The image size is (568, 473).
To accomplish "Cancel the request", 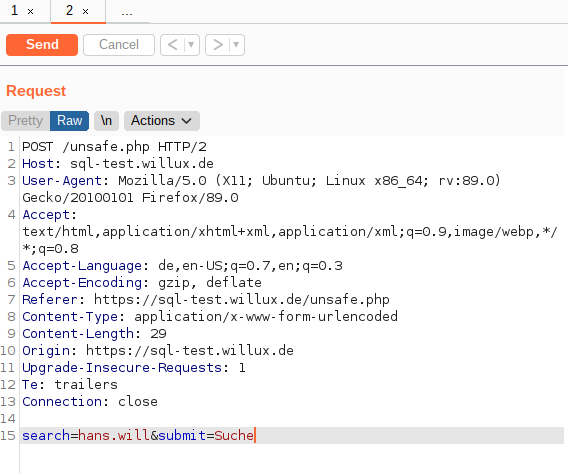I will point(119,45).
